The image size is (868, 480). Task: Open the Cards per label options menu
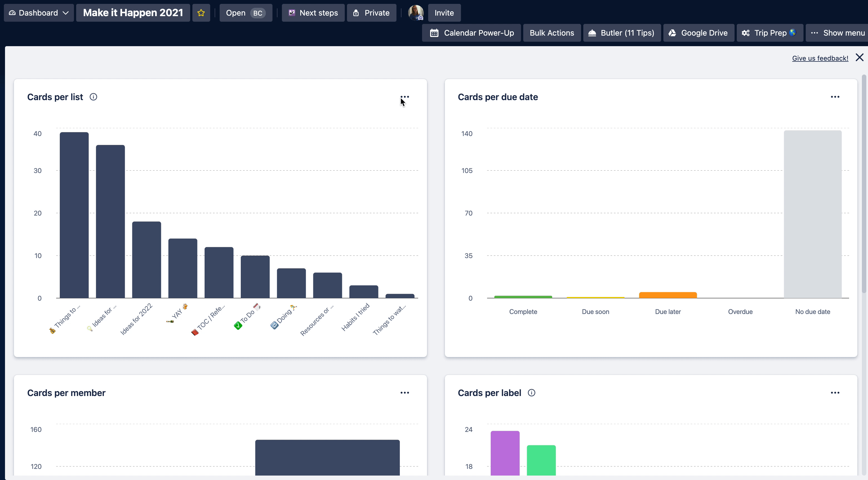tap(835, 393)
